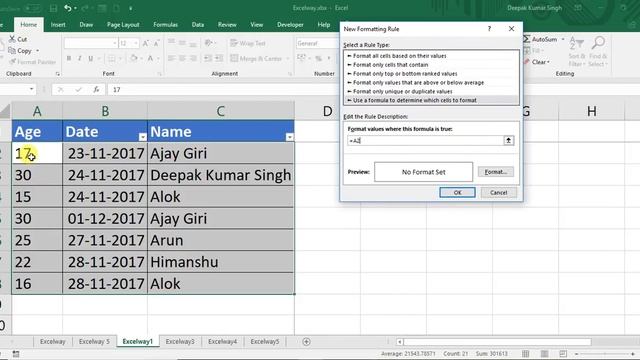Click the Undo arrow in title bar
Image resolution: width=640 pixels, height=360 pixels.
point(68,8)
